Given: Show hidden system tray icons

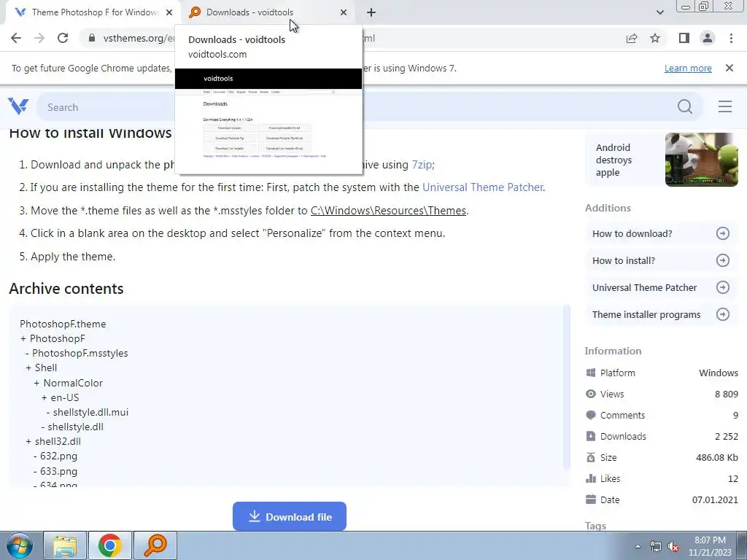Looking at the screenshot, I should (638, 546).
